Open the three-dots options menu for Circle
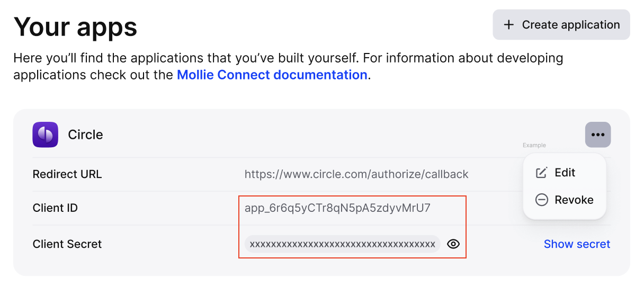The width and height of the screenshot is (644, 286). click(598, 135)
